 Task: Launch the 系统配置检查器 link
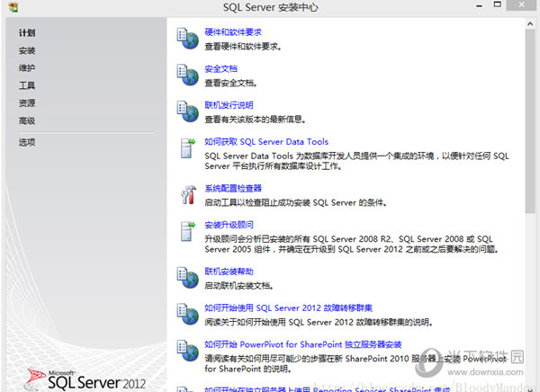[233, 189]
